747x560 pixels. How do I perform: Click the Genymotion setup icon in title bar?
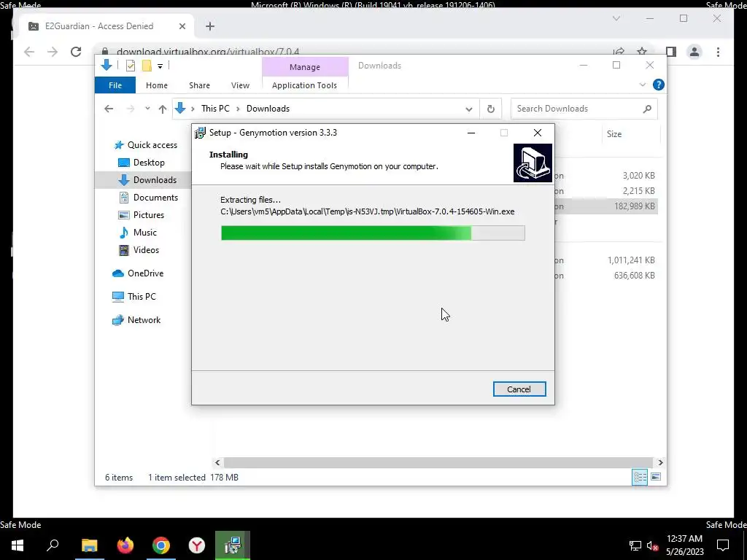[200, 133]
